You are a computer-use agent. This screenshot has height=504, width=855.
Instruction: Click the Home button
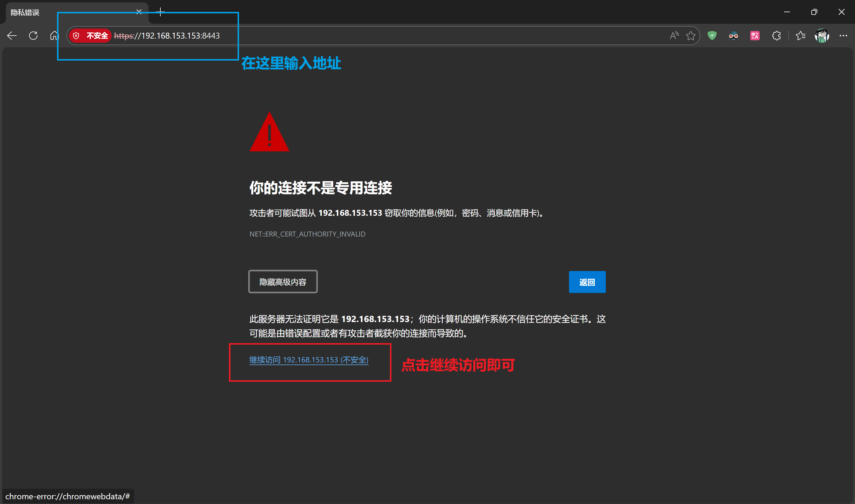pos(54,35)
